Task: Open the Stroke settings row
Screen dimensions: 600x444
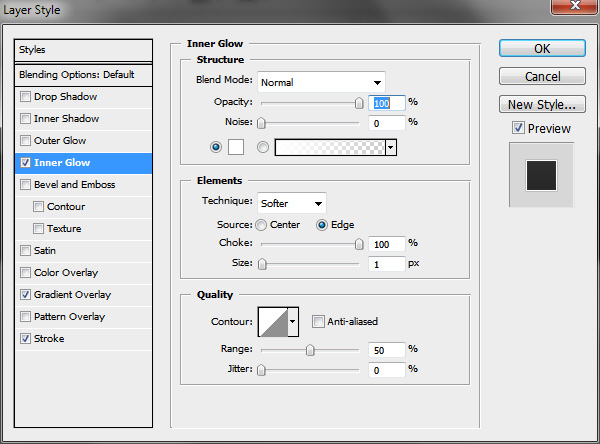Action: pyautogui.click(x=83, y=339)
